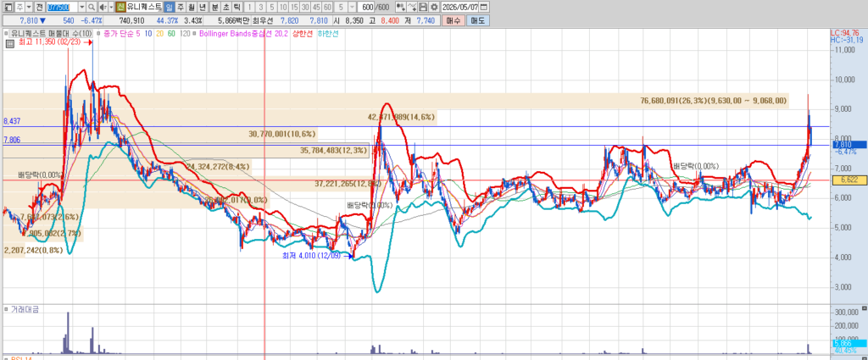The width and height of the screenshot is (868, 360).
Task: Select the 틱 tick period
Action: [237, 7]
